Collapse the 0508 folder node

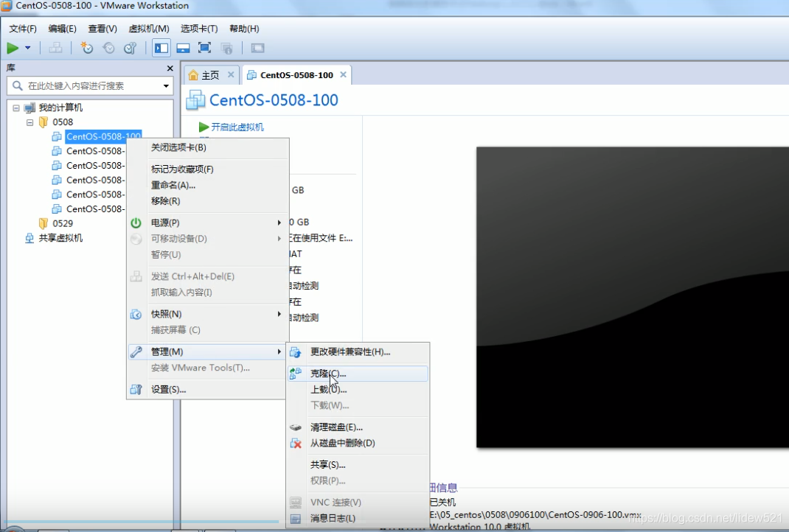pyautogui.click(x=29, y=122)
